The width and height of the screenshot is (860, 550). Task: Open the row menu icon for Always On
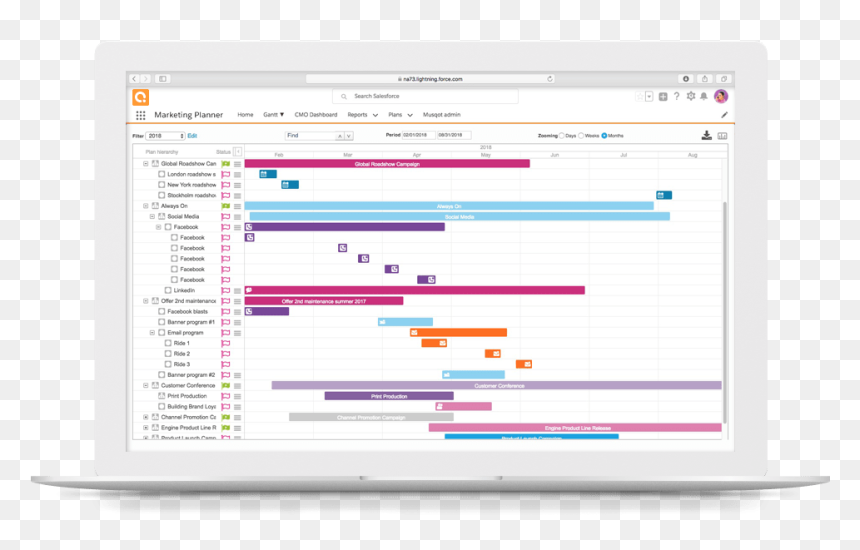[x=237, y=206]
